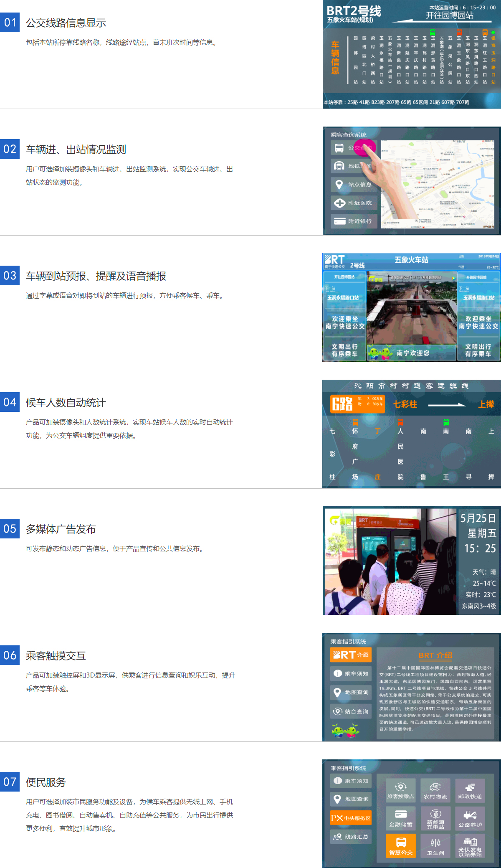Select the orange 电头服务区 menu button

point(351,818)
